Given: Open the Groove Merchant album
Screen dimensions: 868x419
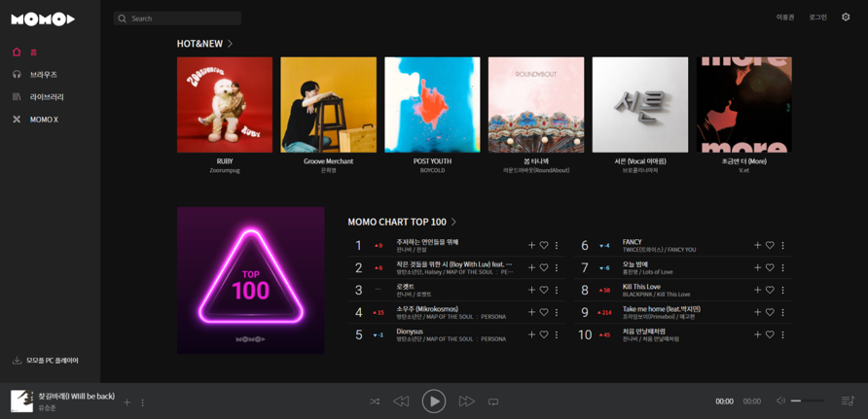Looking at the screenshot, I should (x=328, y=104).
